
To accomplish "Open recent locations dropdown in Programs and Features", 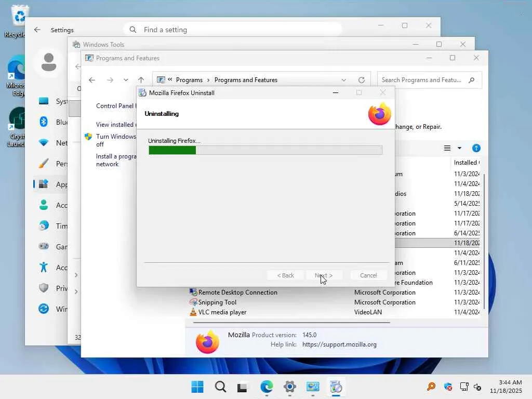I will (x=126, y=80).
